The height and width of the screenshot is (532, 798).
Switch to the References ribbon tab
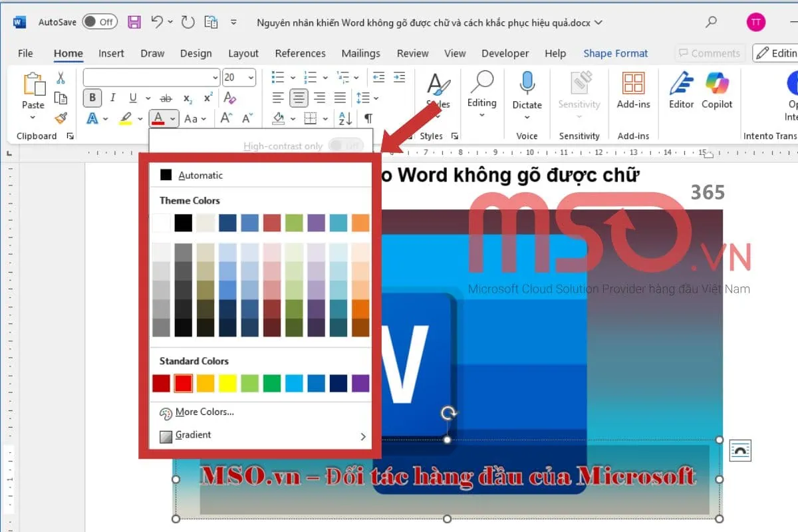[300, 53]
